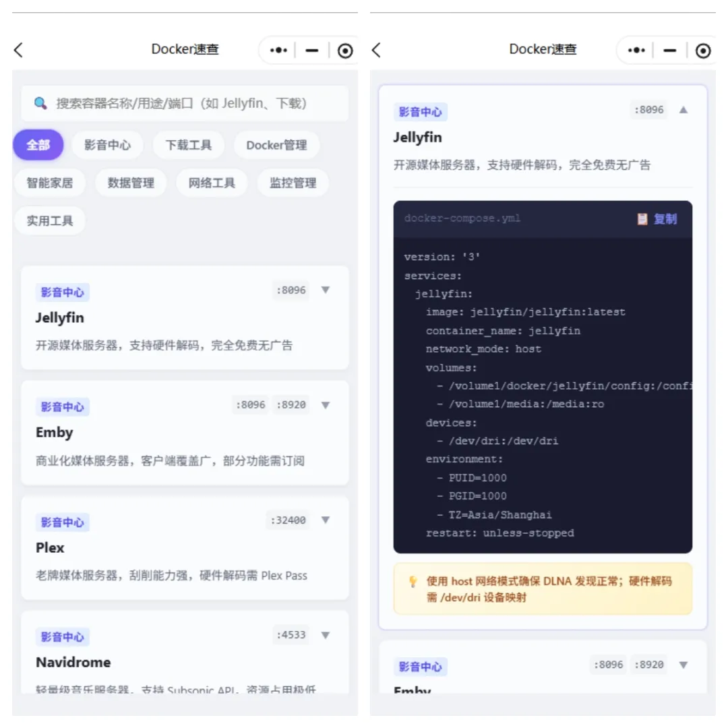The image size is (728, 728).
Task: Click the lightbulb tip icon
Action: pos(413,582)
